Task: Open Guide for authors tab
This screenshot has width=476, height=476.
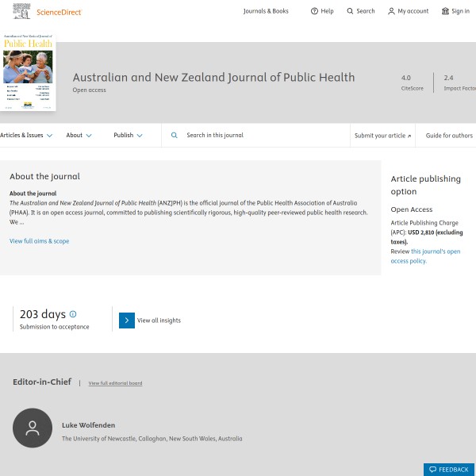Action: 449,136
